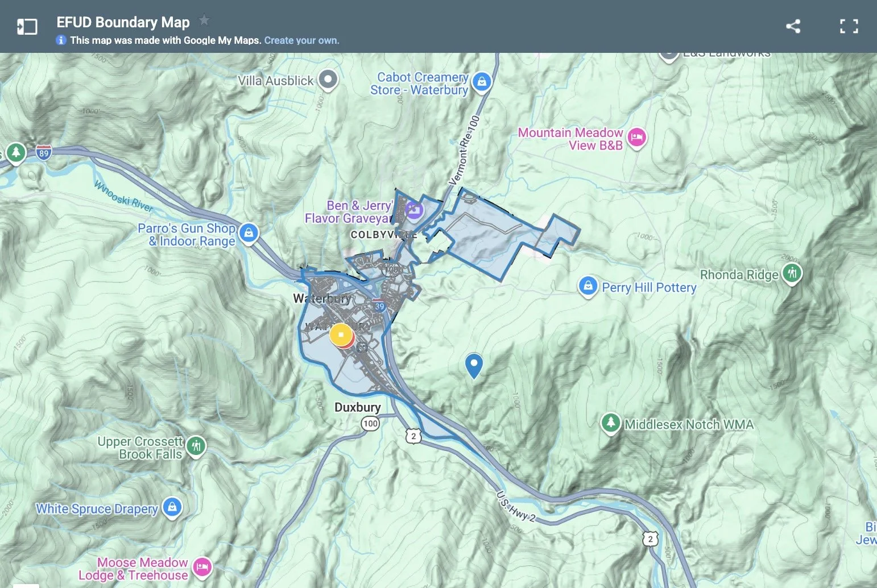Click the 'Mountain Meadow View B&B' label

[x=570, y=139]
